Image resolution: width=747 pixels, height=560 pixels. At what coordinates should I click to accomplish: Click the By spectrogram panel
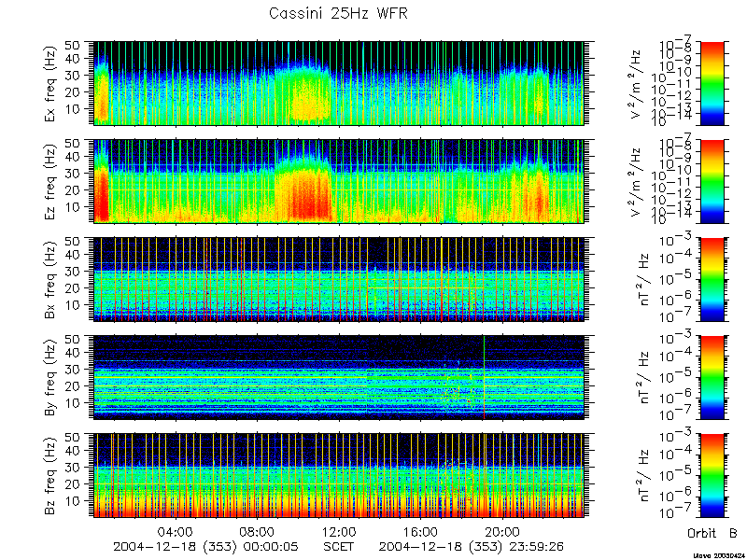[339, 378]
